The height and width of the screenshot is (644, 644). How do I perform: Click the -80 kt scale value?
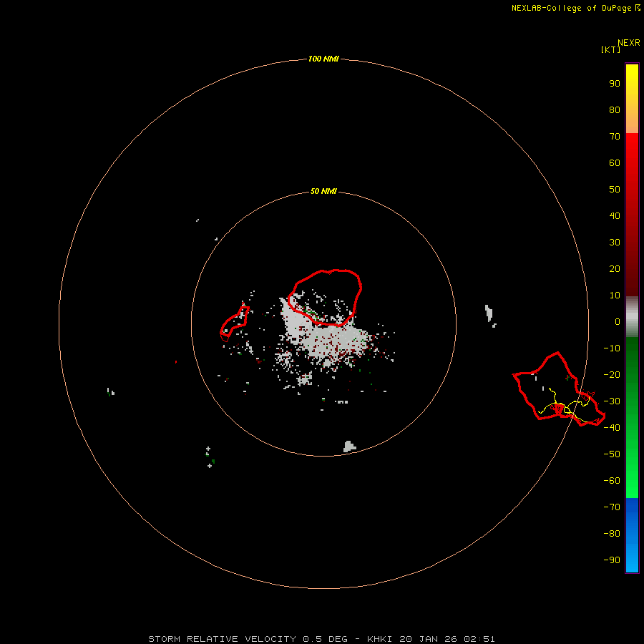(x=612, y=534)
